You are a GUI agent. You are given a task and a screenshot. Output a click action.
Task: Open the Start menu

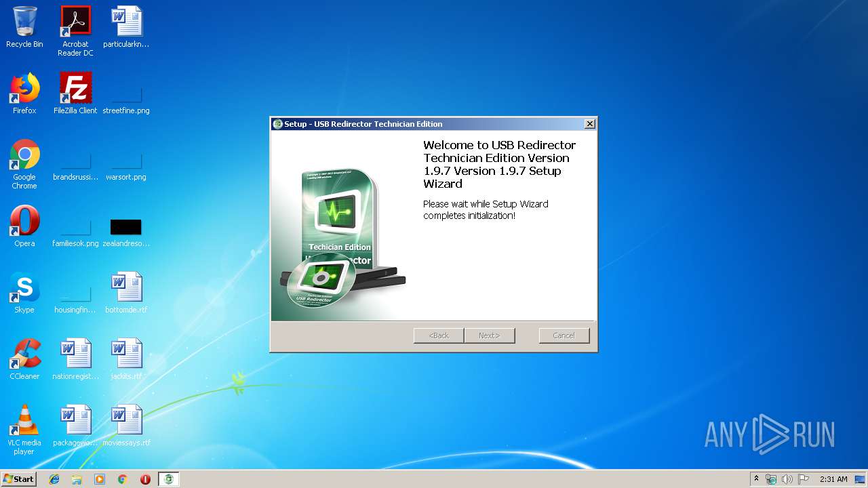pos(19,479)
